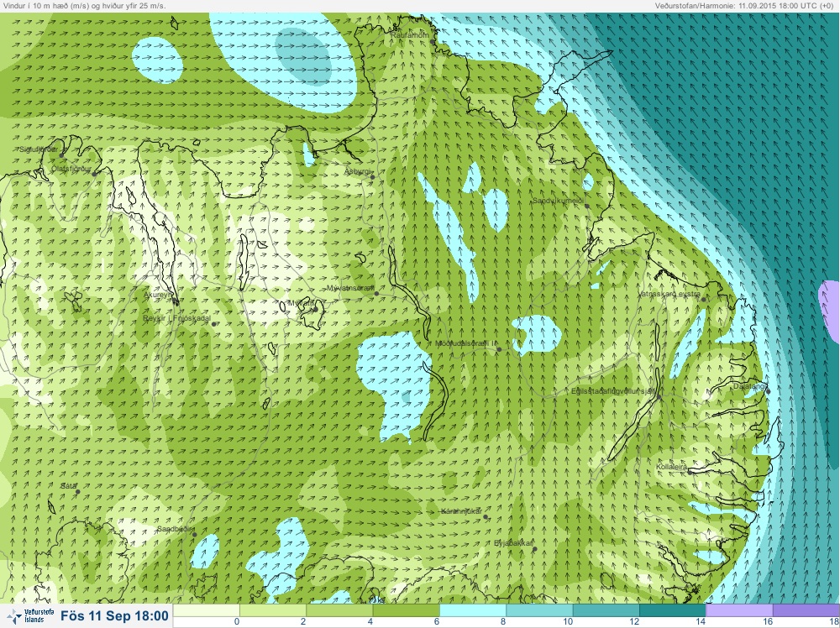Pick the dark green swatch between 4 and 6
Viewport: 840px width, 628px height.
click(406, 610)
